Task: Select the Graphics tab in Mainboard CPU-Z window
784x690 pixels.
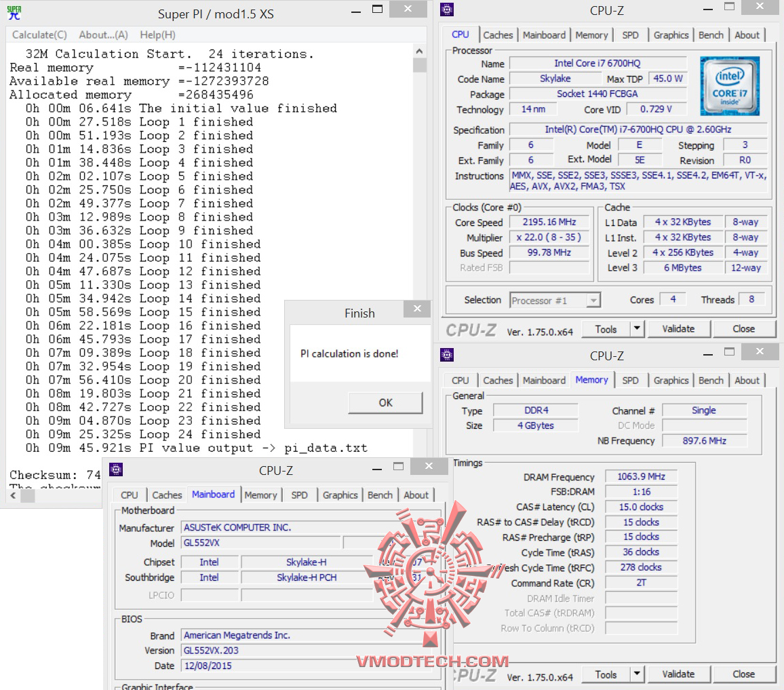Action: click(x=340, y=495)
